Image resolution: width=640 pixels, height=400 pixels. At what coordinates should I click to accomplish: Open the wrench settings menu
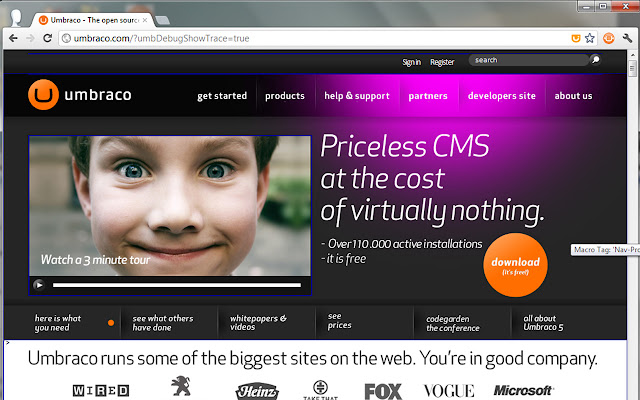pyautogui.click(x=627, y=38)
